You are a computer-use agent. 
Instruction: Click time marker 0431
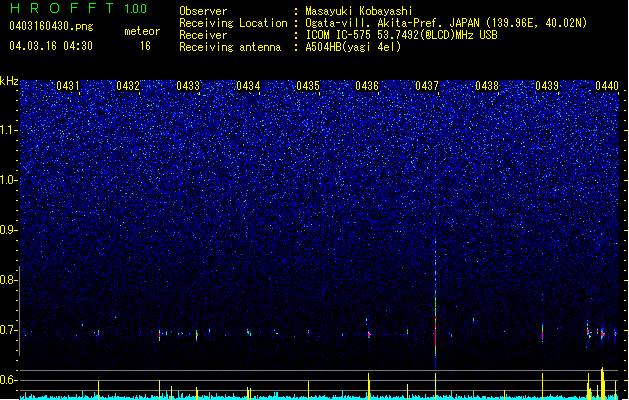[x=68, y=86]
